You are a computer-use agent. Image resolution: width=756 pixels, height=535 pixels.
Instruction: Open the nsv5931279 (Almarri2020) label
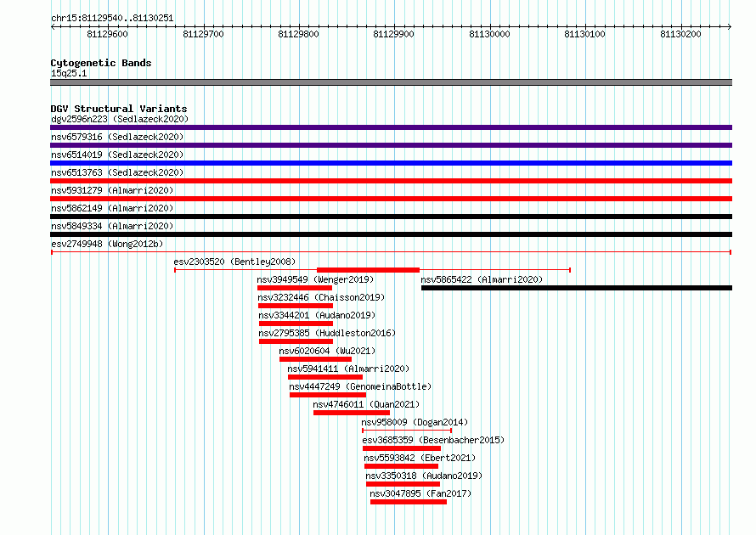(x=112, y=190)
